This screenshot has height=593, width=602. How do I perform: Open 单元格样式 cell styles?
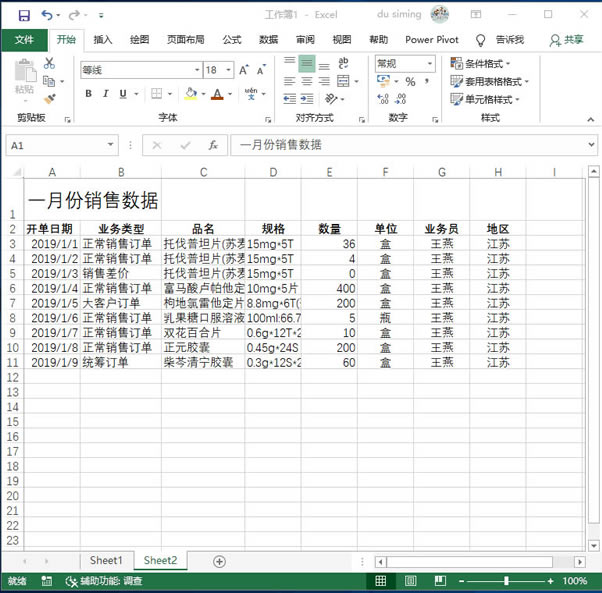[x=485, y=99]
